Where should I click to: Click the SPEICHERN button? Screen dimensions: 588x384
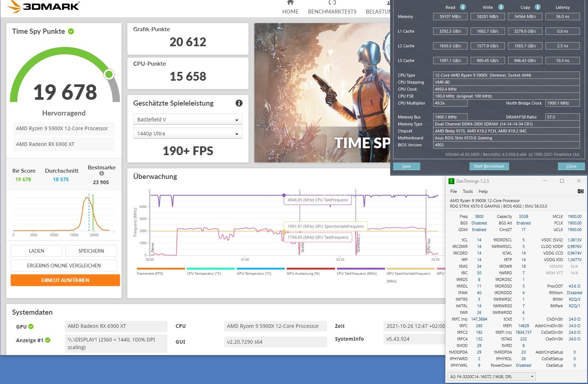(91, 251)
